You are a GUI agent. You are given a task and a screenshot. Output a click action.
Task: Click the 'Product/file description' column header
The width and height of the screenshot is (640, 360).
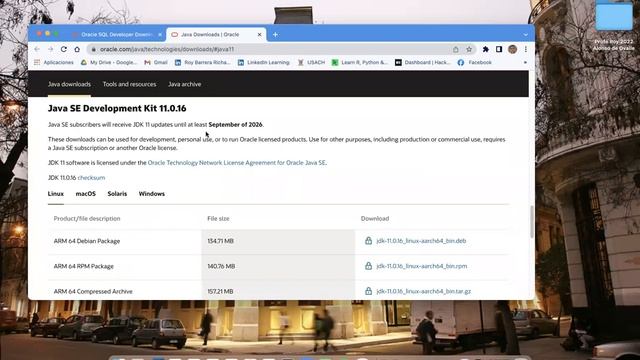tap(87, 218)
